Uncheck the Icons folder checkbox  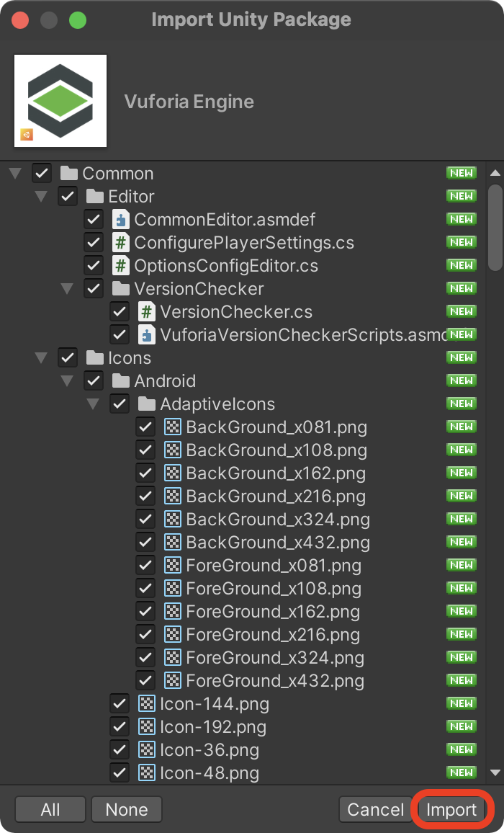tap(68, 357)
